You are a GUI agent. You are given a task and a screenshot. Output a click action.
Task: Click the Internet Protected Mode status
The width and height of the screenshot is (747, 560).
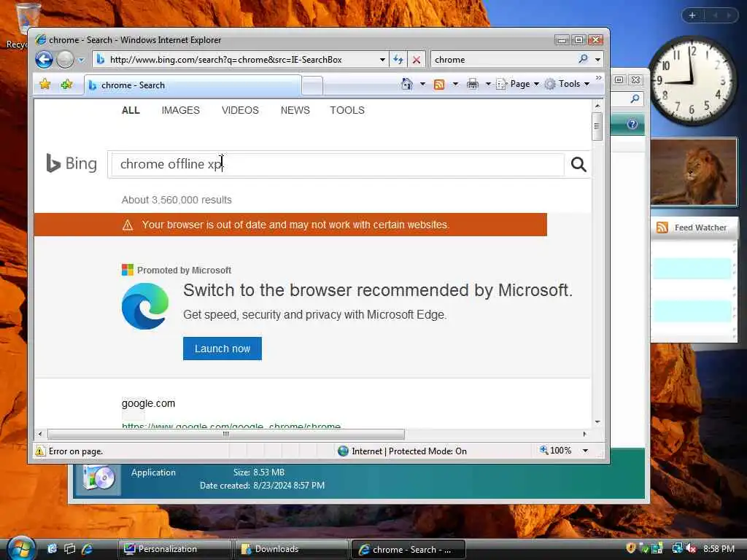pyautogui.click(x=403, y=451)
